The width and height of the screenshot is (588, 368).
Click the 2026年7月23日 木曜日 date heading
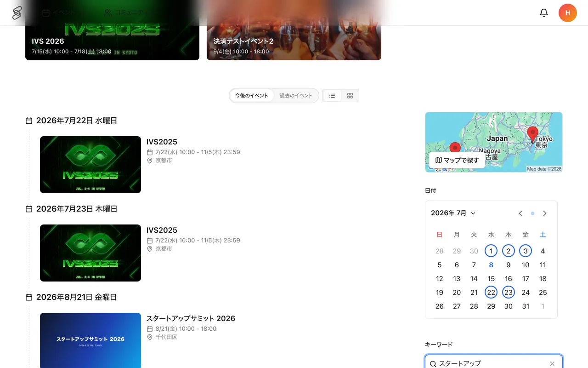[x=77, y=209]
